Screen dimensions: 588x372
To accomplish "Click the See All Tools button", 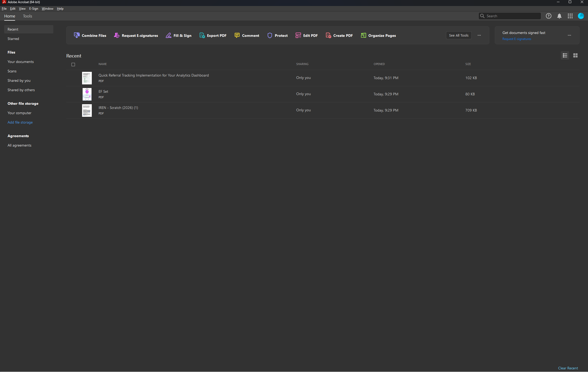I will 459,35.
